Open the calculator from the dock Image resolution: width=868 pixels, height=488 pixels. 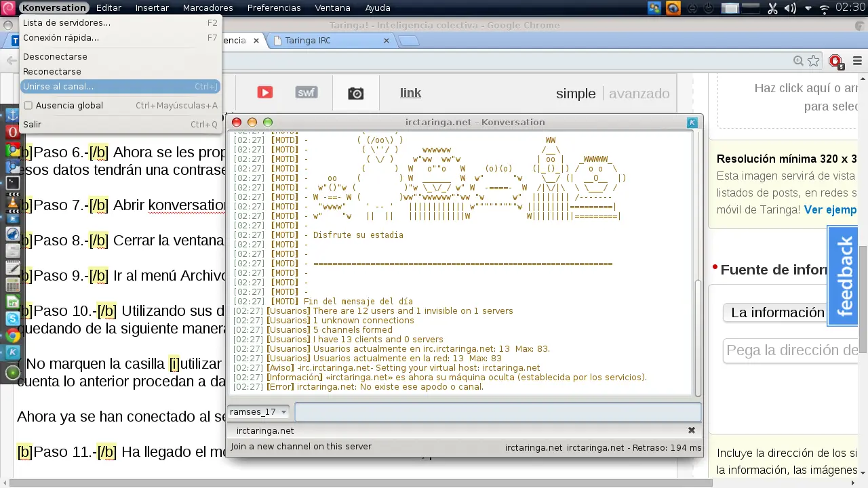(12, 285)
